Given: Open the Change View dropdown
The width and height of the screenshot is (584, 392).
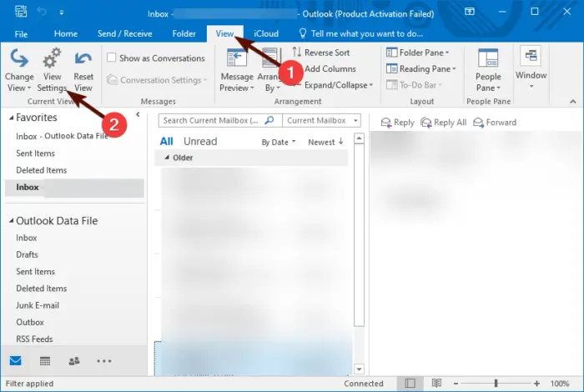Looking at the screenshot, I should point(19,70).
